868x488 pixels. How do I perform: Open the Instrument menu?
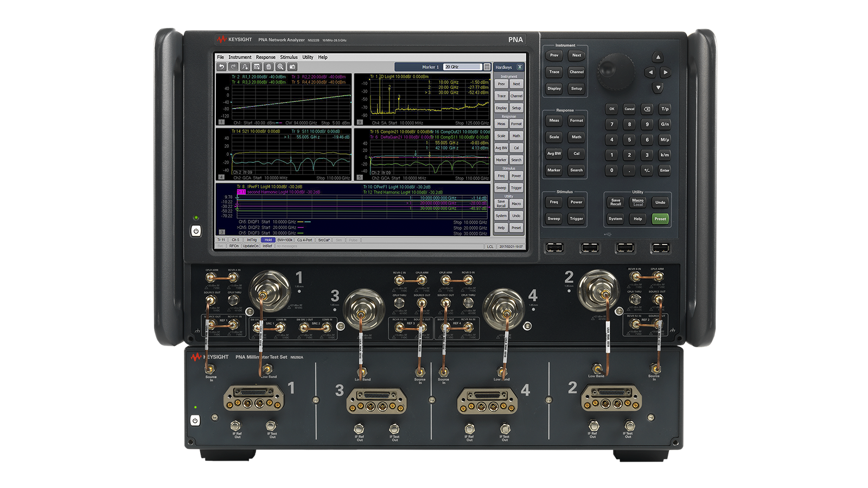click(240, 57)
